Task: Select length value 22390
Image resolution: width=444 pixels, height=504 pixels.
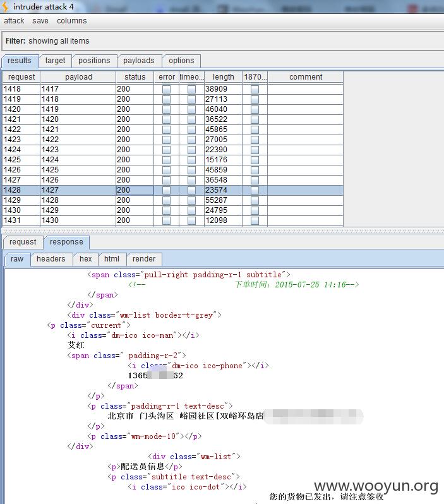Action: click(223, 150)
